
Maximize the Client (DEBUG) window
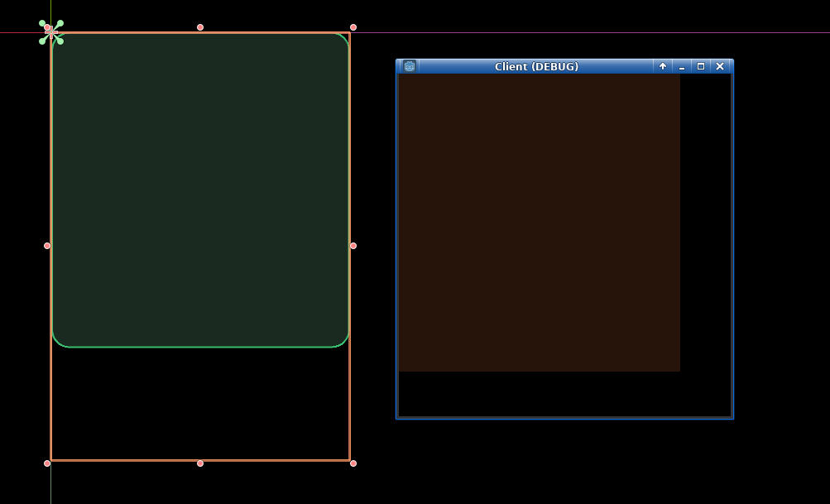coord(701,66)
